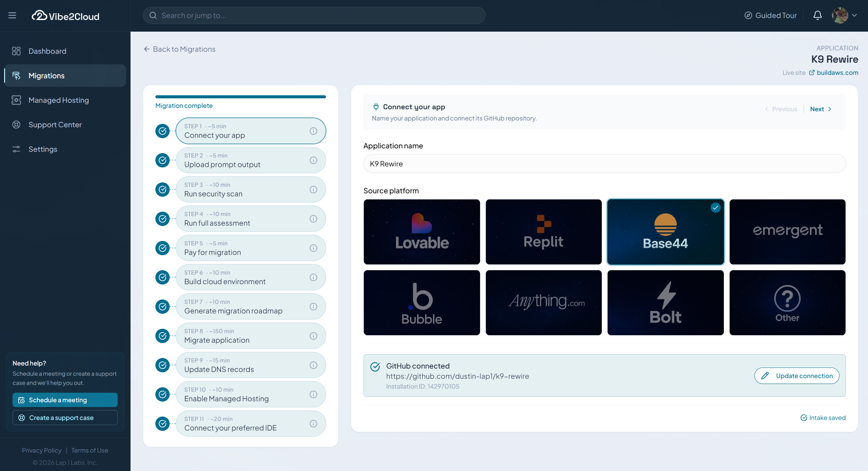Show info for Build cloud environment step
Viewport: 868px width, 471px height.
click(x=313, y=277)
